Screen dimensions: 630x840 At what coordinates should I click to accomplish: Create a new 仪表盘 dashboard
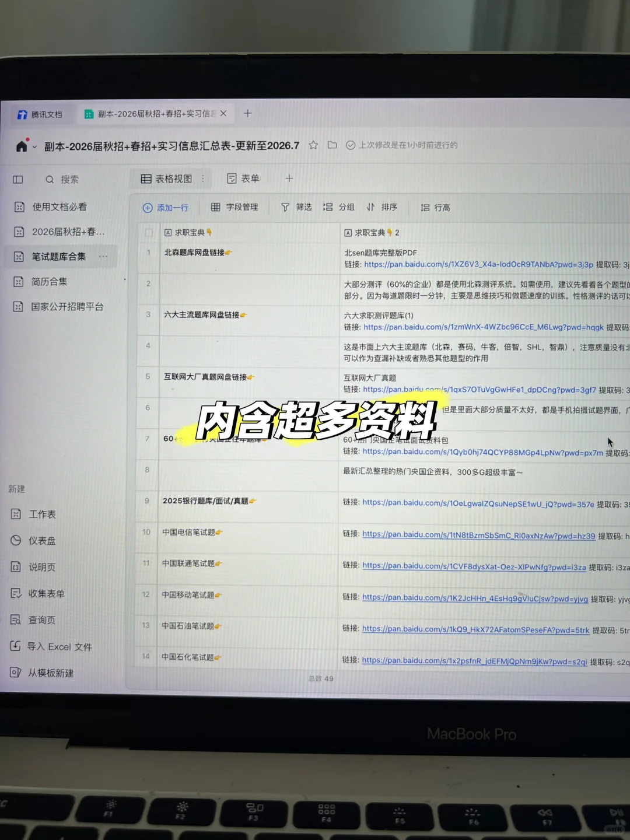tap(33, 541)
